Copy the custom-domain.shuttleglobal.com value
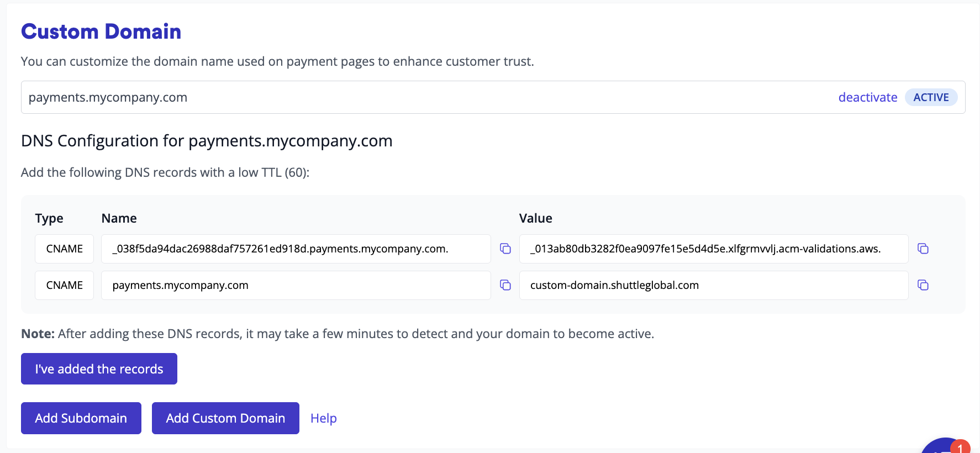 tap(923, 285)
